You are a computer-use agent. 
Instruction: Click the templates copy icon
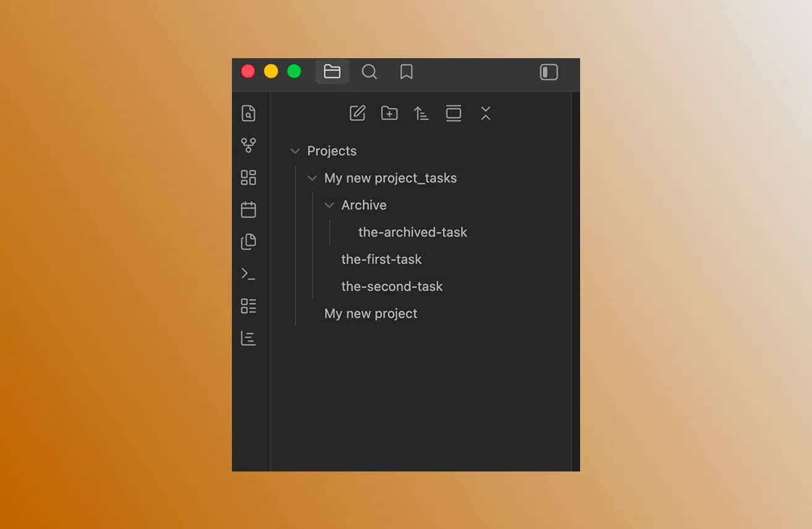(x=248, y=242)
